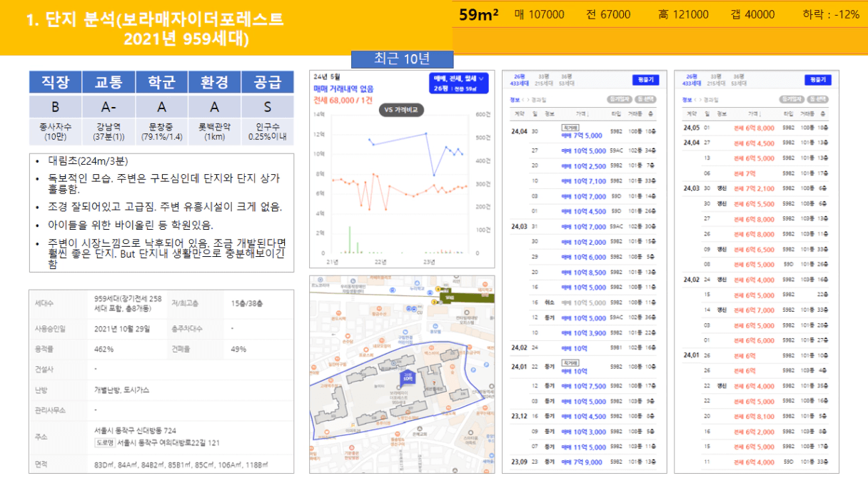Viewport: 868px width, 488px height.
Task: Select the 26평 433세대 tab in 전세 list
Action: [x=692, y=80]
